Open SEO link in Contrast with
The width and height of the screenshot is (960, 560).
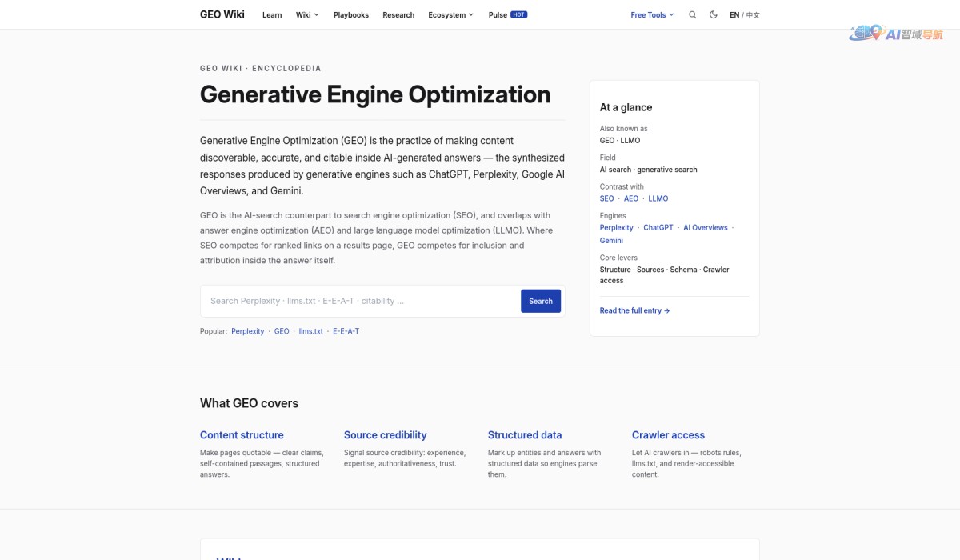607,198
